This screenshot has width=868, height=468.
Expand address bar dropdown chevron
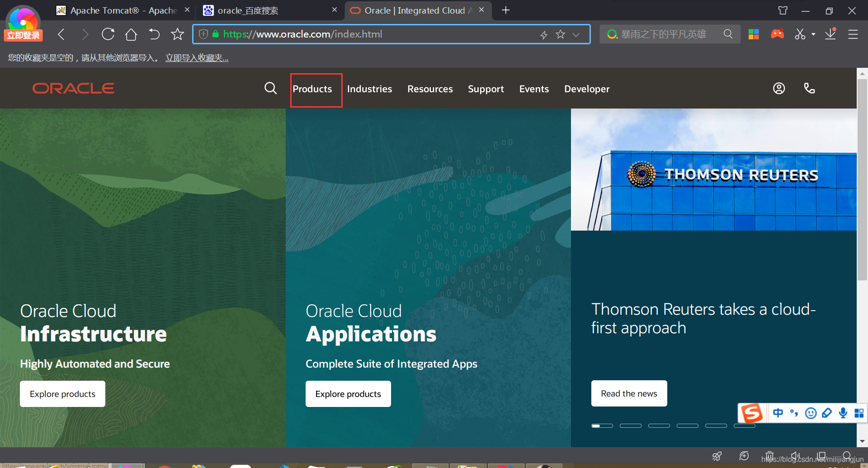tap(576, 34)
